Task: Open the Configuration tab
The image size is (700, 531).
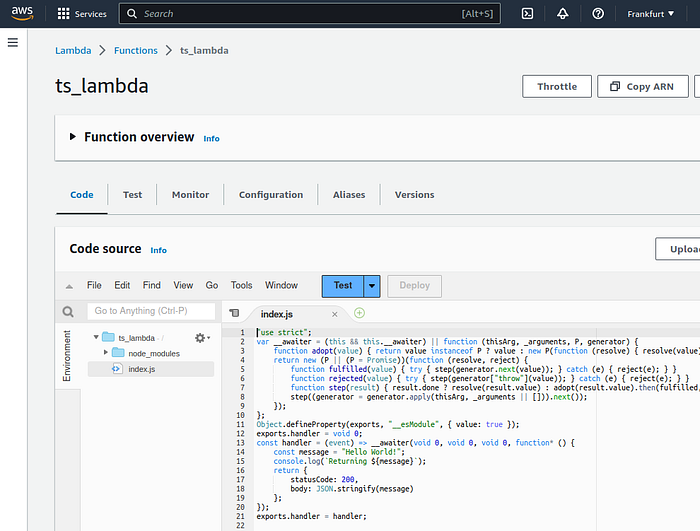Action: (271, 195)
